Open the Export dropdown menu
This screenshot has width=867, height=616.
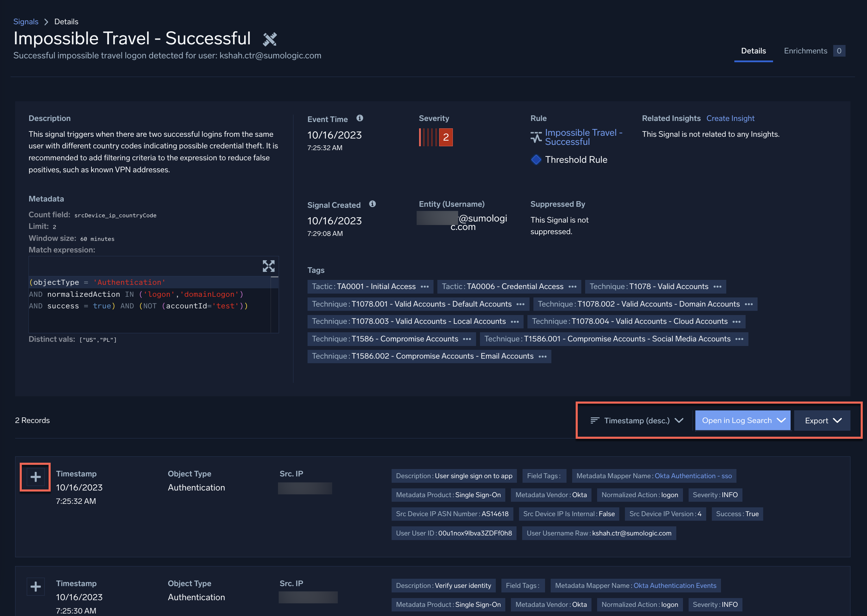pyautogui.click(x=822, y=420)
